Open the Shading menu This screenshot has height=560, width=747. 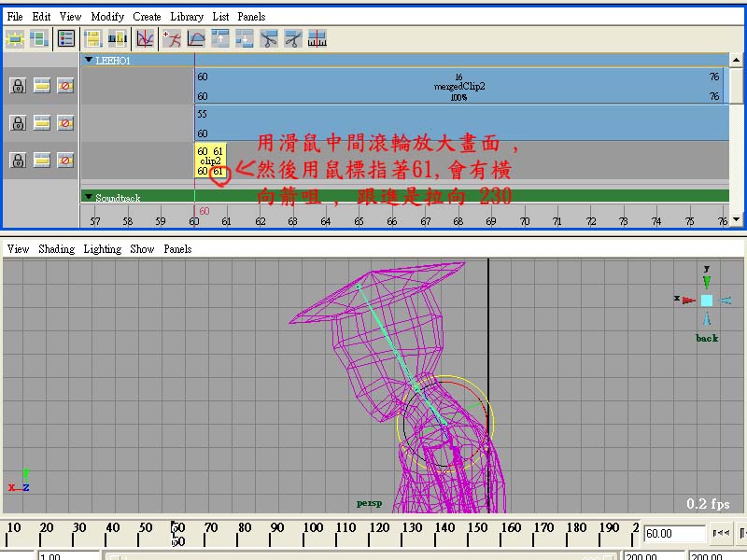tap(57, 249)
